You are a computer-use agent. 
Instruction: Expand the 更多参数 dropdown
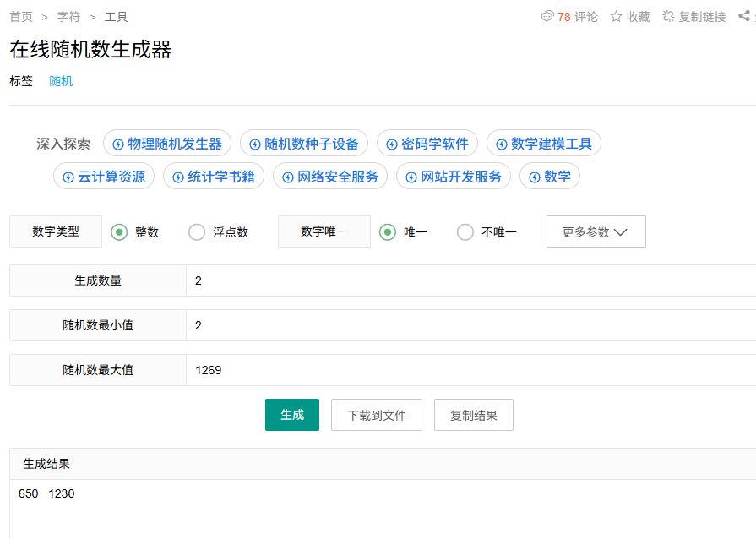[596, 232]
